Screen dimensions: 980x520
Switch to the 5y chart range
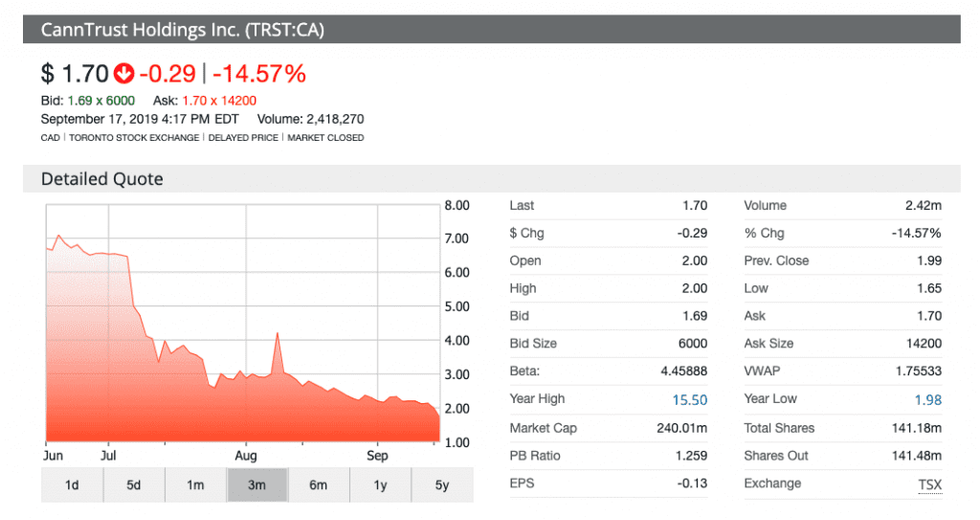click(x=441, y=485)
